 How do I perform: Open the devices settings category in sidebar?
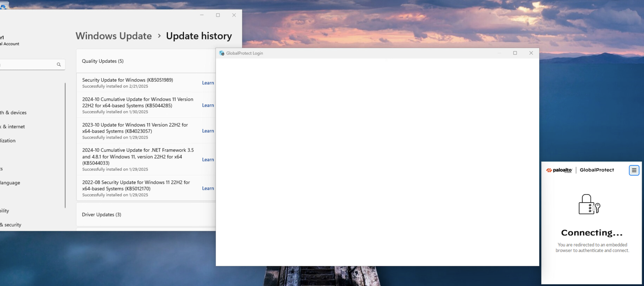tap(13, 113)
